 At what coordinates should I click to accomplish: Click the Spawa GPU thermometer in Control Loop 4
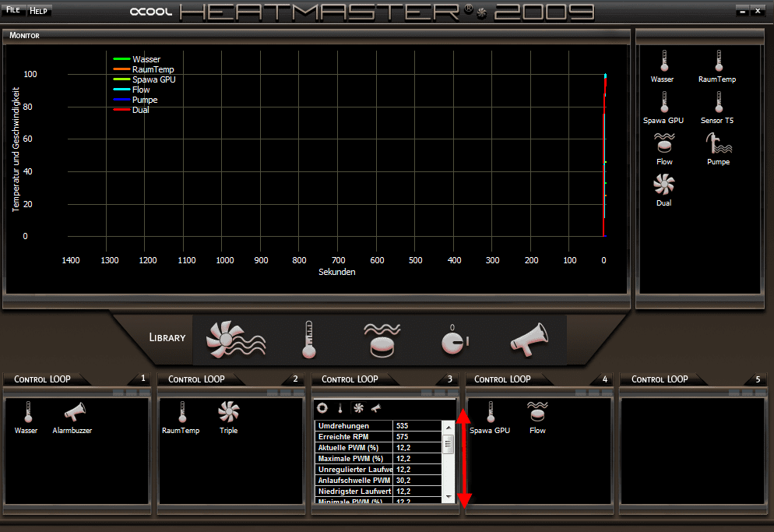[x=490, y=411]
